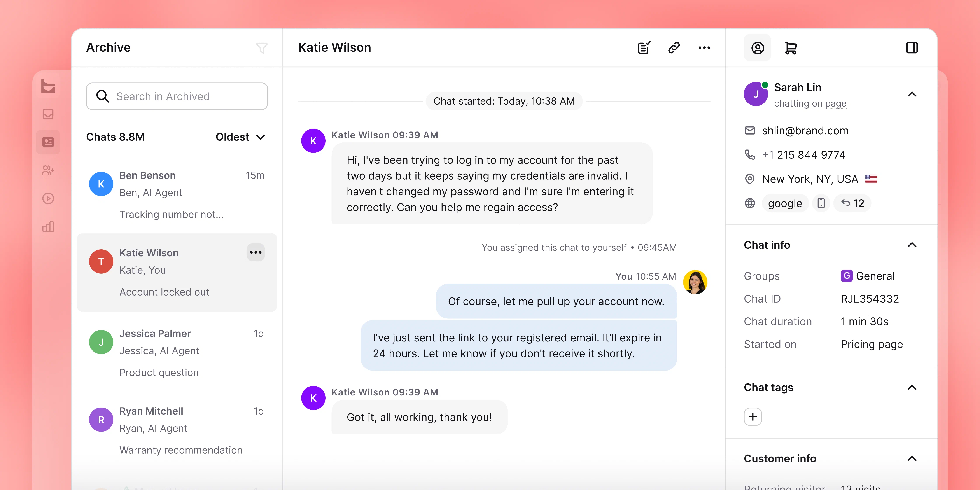This screenshot has width=980, height=490.
Task: Click the Chats 8.8M count label
Action: (x=115, y=137)
